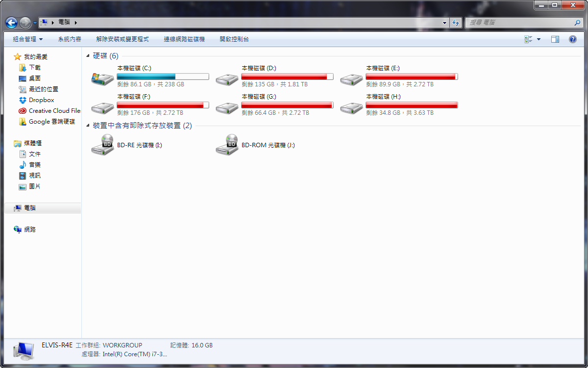This screenshot has width=588, height=368.
Task: Click 開啟控制台 button
Action: 234,39
